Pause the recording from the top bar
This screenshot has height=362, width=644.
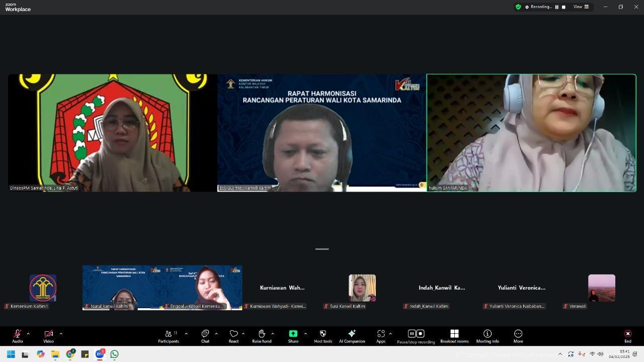pos(556,7)
